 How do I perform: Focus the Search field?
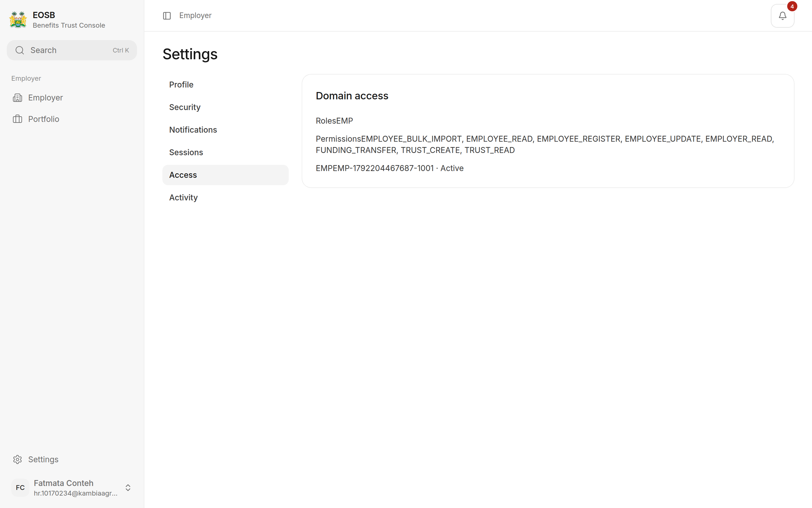coord(72,51)
